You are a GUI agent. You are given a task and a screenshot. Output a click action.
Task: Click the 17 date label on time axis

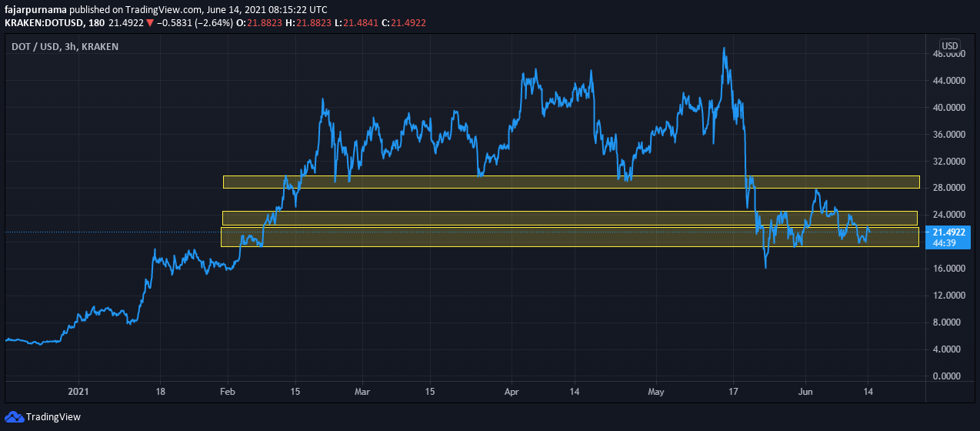(x=734, y=392)
